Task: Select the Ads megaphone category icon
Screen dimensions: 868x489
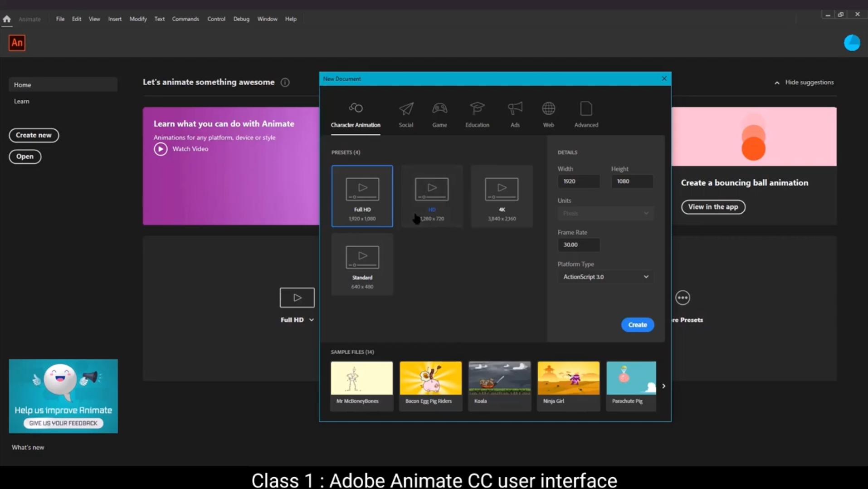Action: [x=515, y=108]
